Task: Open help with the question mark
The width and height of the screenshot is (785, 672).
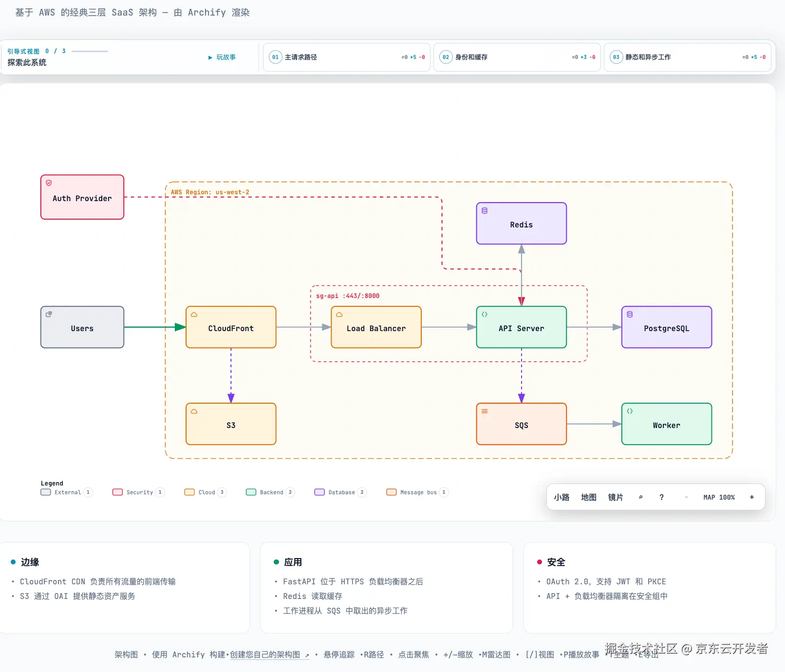Action: [661, 497]
